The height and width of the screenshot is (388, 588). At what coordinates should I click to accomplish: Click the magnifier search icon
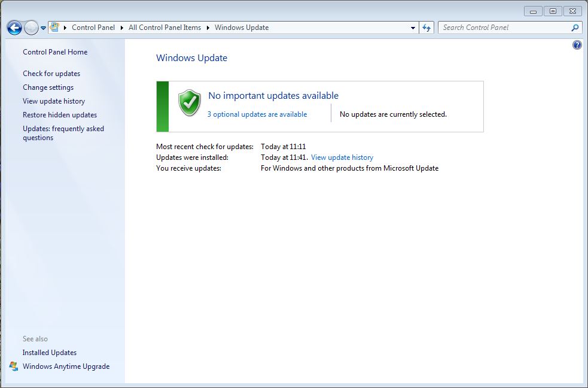(575, 28)
